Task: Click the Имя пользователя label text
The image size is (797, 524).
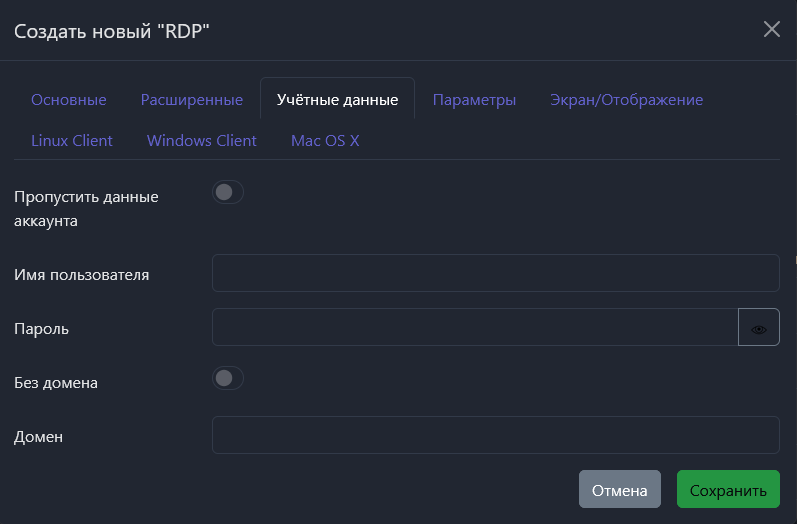Action: pyautogui.click(x=82, y=274)
